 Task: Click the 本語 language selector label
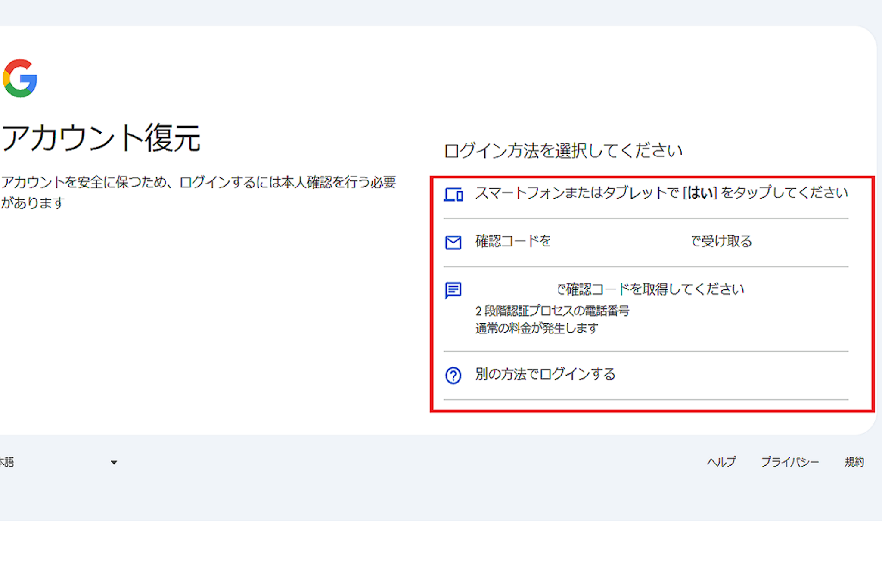pyautogui.click(x=7, y=462)
